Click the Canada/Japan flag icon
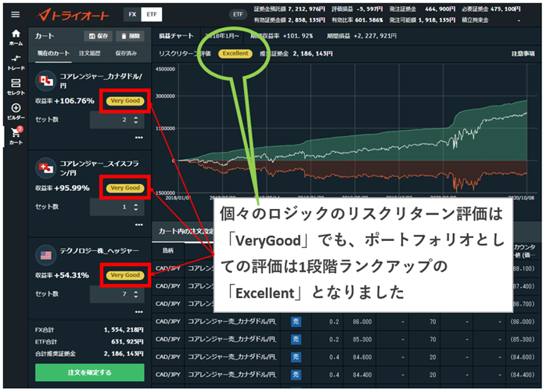546x392 pixels. [45, 81]
